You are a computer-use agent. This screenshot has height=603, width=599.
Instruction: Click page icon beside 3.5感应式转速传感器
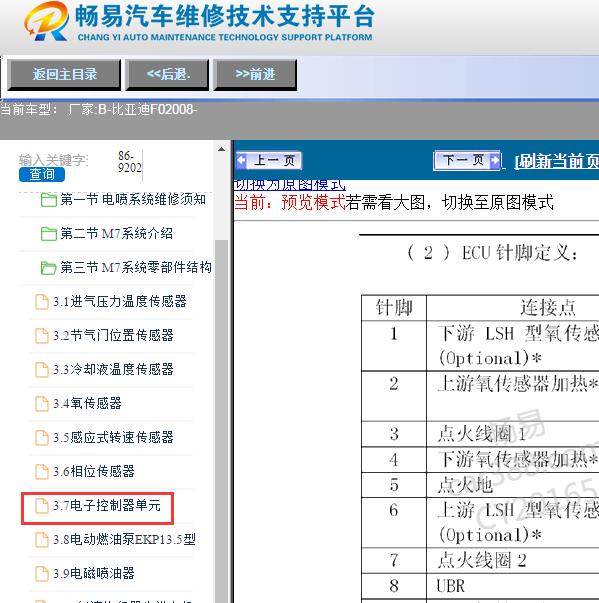tap(42, 437)
